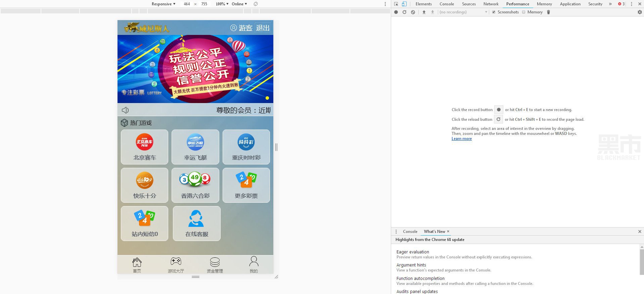
Task: Open the 幸运飞艇 game tile
Action: coord(195,147)
